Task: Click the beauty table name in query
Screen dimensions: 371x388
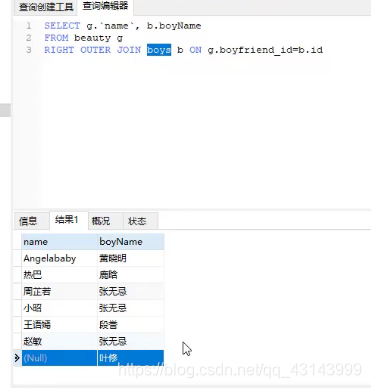Action: [92, 38]
